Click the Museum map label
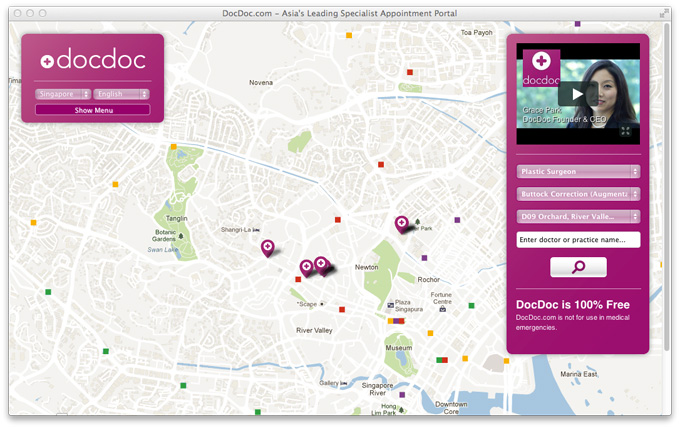This screenshot has width=680, height=428. pyautogui.click(x=399, y=348)
